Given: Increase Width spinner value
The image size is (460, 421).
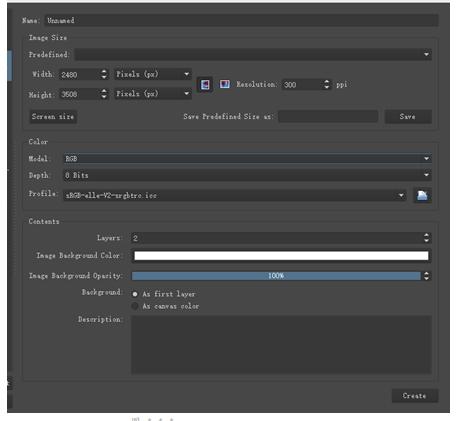Looking at the screenshot, I should tap(104, 71).
